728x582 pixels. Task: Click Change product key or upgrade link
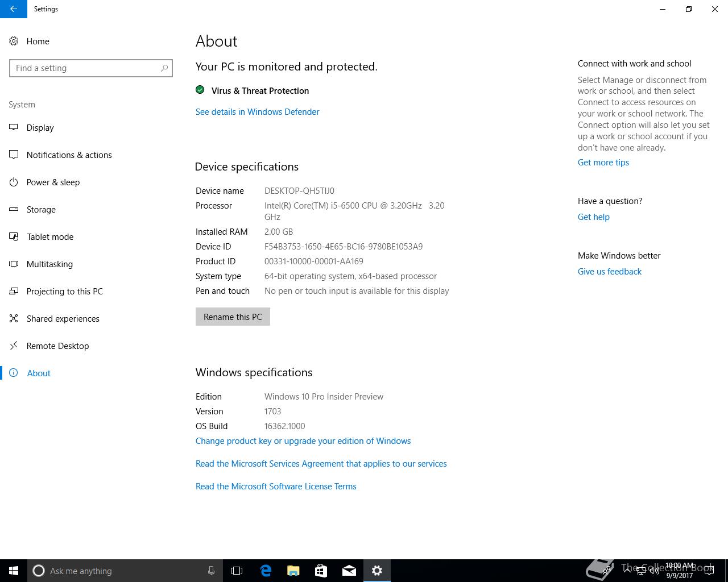click(x=303, y=441)
